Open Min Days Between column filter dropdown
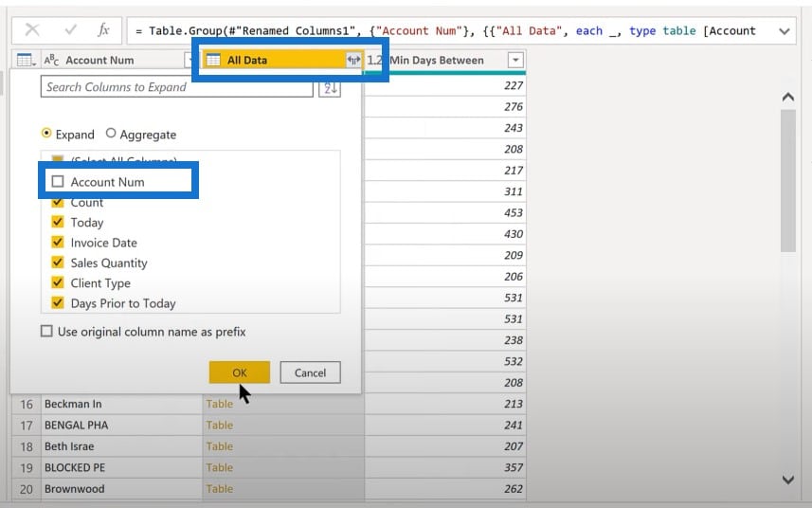The image size is (812, 508). pyautogui.click(x=515, y=60)
